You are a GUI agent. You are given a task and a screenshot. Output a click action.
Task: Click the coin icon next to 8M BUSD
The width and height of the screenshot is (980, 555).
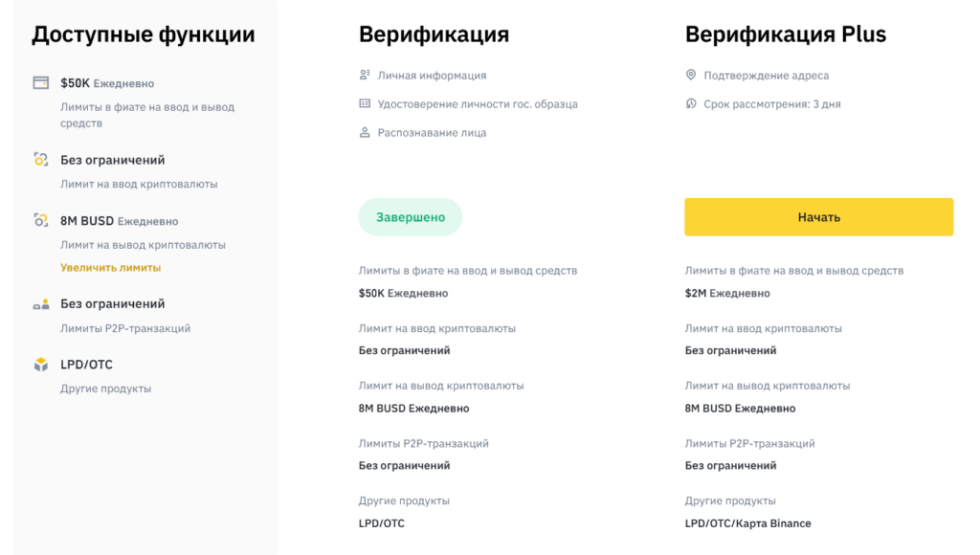(x=40, y=221)
